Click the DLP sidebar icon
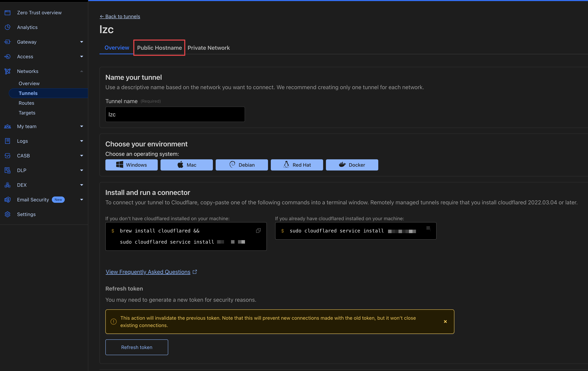 [x=8, y=170]
